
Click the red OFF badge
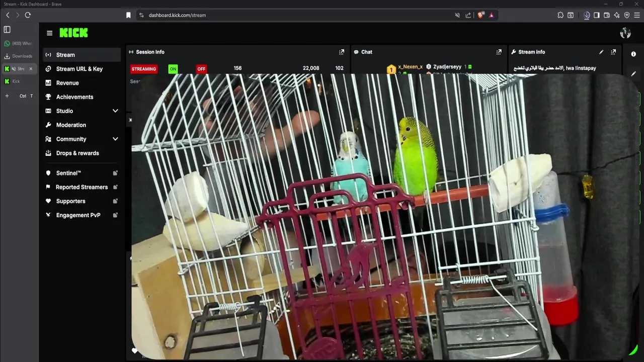(x=201, y=69)
